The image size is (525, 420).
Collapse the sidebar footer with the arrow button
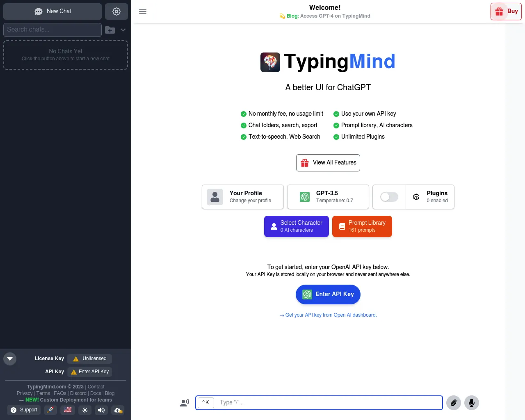coord(10,358)
